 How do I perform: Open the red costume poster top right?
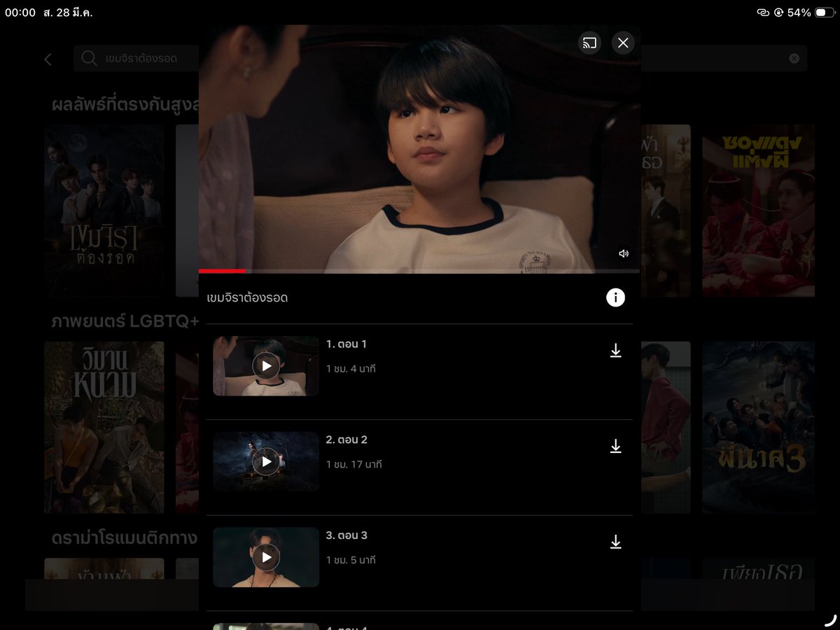[x=758, y=211]
